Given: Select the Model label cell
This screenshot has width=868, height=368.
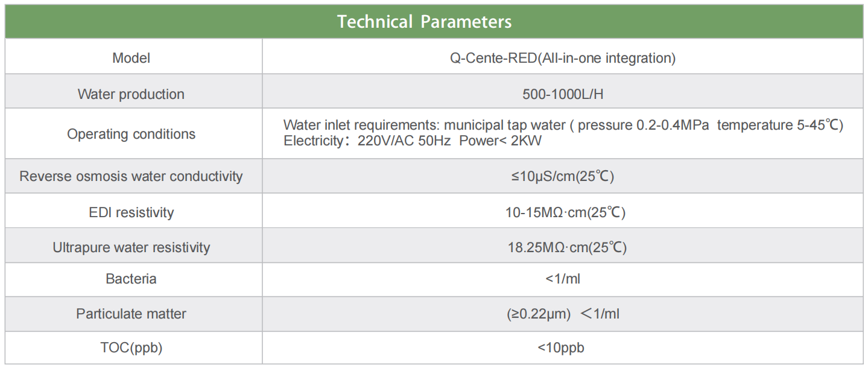Looking at the screenshot, I should tap(131, 58).
